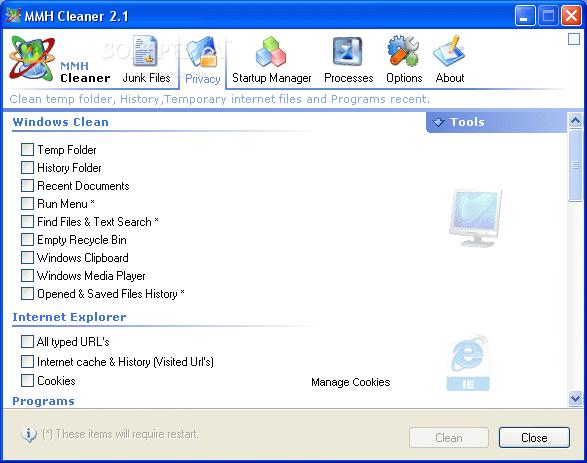
Task: Click the restart requirement note text
Action: [x=120, y=434]
